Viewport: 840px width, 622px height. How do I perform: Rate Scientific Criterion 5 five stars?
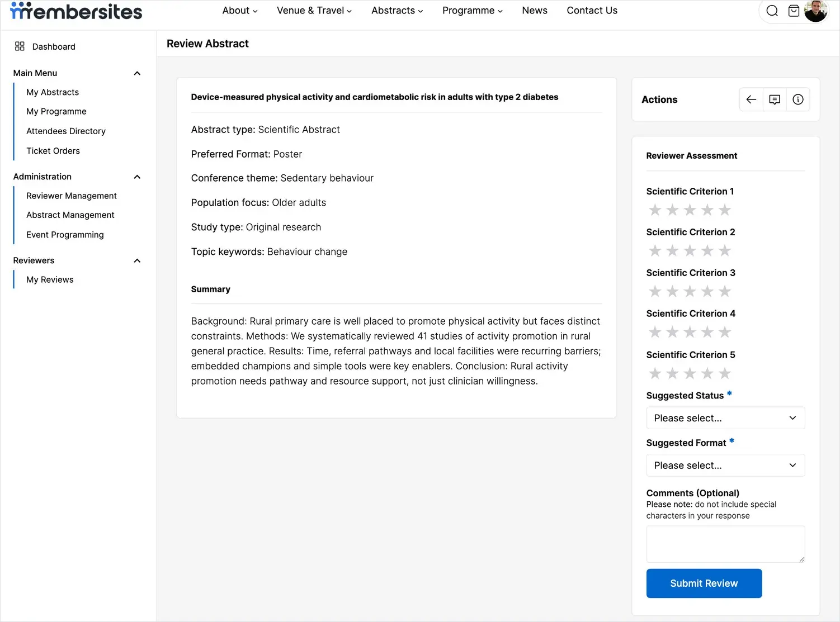click(x=725, y=373)
